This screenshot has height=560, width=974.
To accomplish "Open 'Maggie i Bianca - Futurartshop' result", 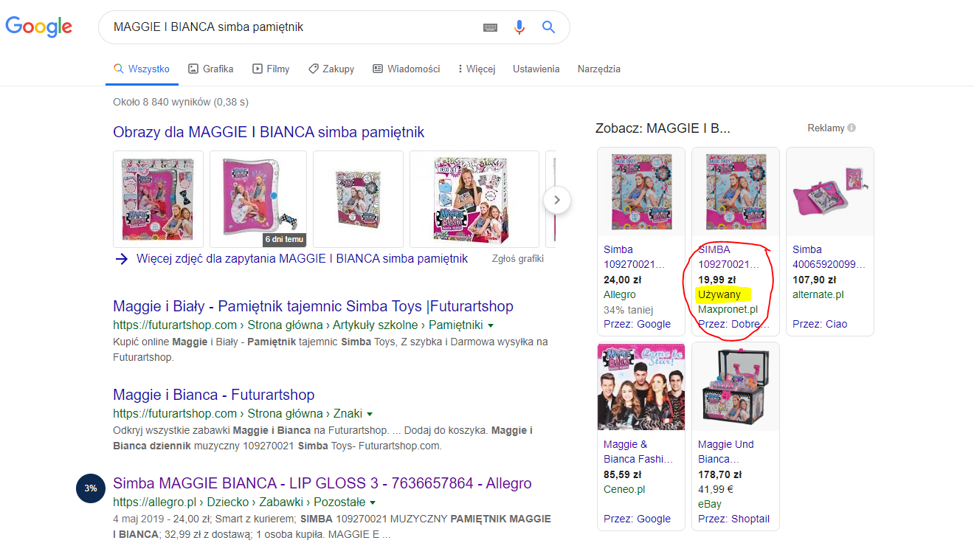I will pos(214,395).
